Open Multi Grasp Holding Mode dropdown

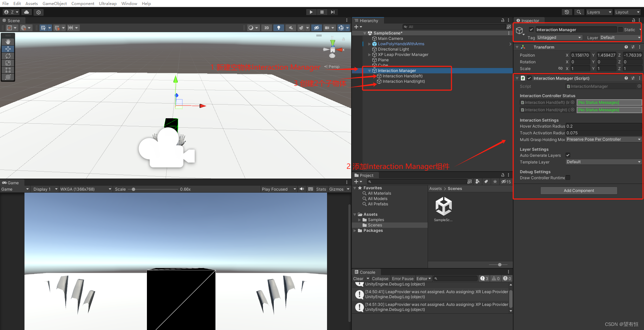tap(604, 139)
